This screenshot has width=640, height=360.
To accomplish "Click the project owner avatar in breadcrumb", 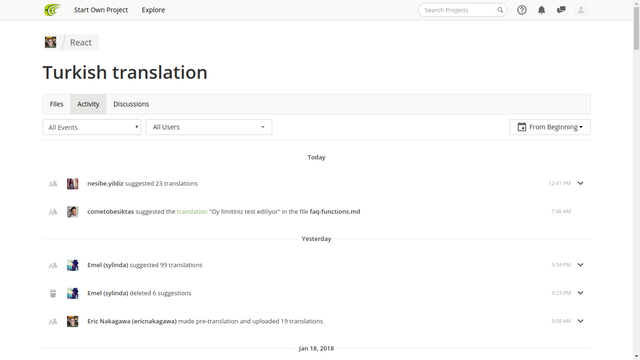I will tap(51, 42).
